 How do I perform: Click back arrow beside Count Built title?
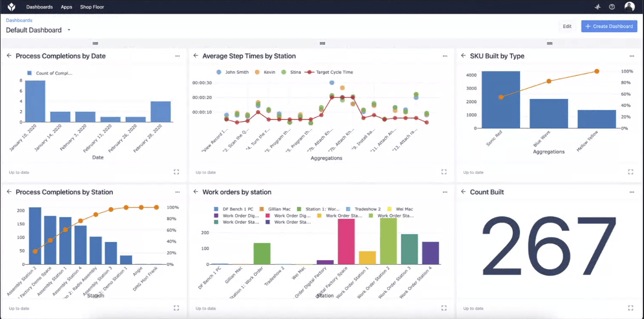tap(463, 192)
